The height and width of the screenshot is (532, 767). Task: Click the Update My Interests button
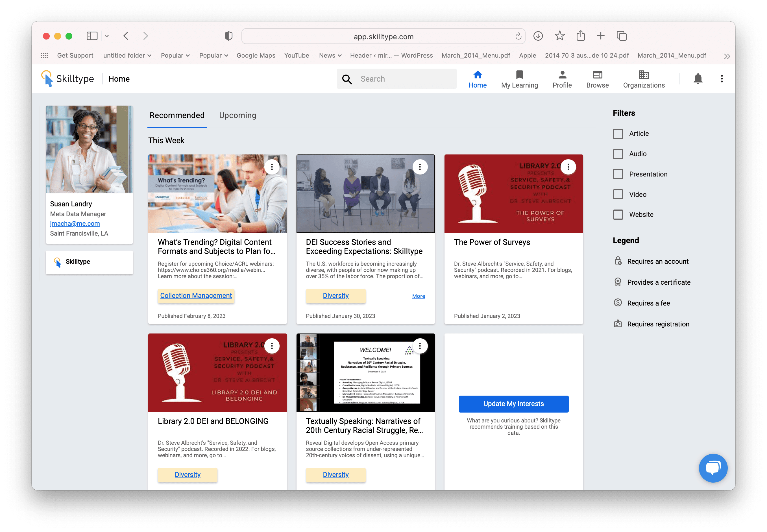[x=513, y=404]
